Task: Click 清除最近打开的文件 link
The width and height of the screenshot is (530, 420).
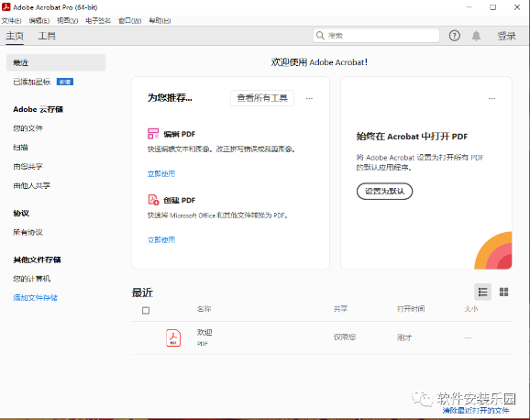Action: click(476, 410)
